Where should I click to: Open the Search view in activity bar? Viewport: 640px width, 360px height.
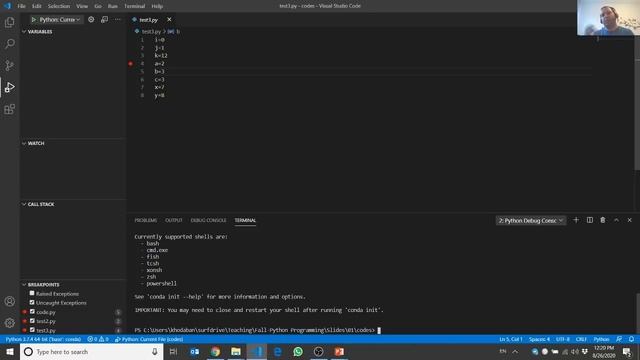tap(9, 44)
